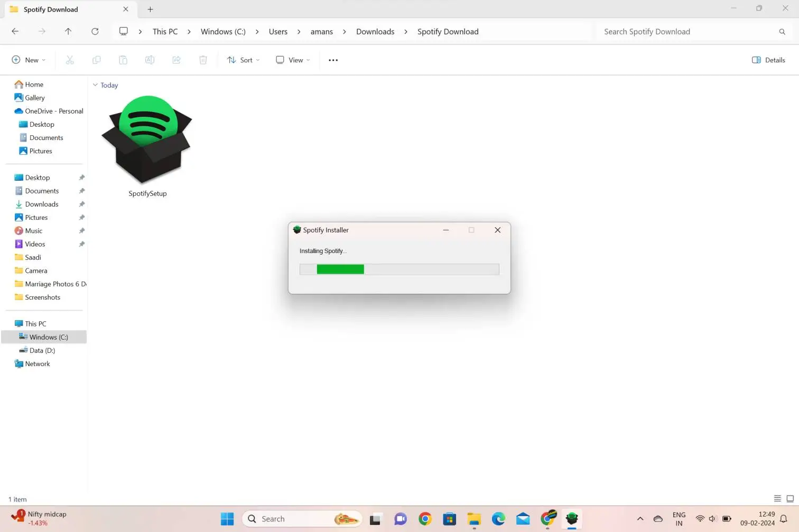Click the Copy icon in the toolbar
Viewport: 799px width, 532px height.
pyautogui.click(x=96, y=60)
